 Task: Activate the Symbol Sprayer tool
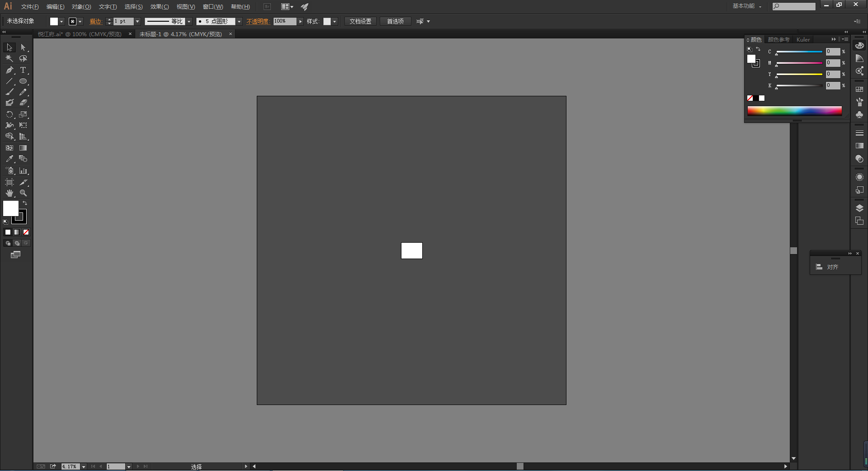pyautogui.click(x=9, y=170)
